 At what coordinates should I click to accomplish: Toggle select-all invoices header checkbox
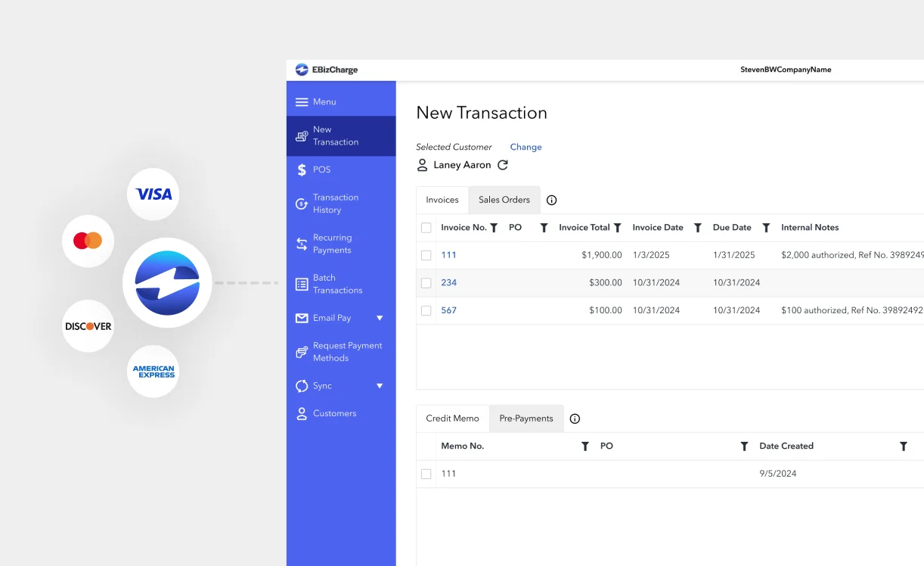click(426, 228)
